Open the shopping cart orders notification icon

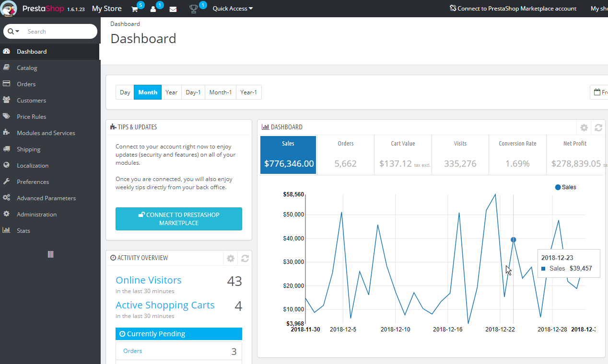point(135,9)
